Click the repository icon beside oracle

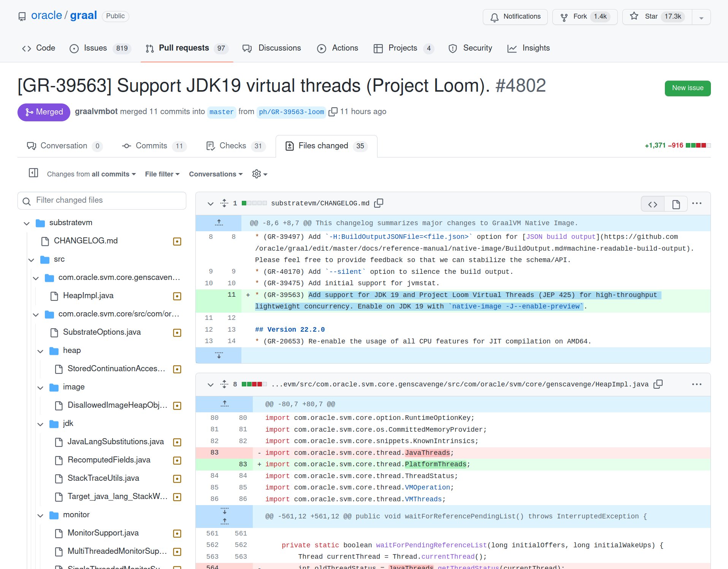22,17
